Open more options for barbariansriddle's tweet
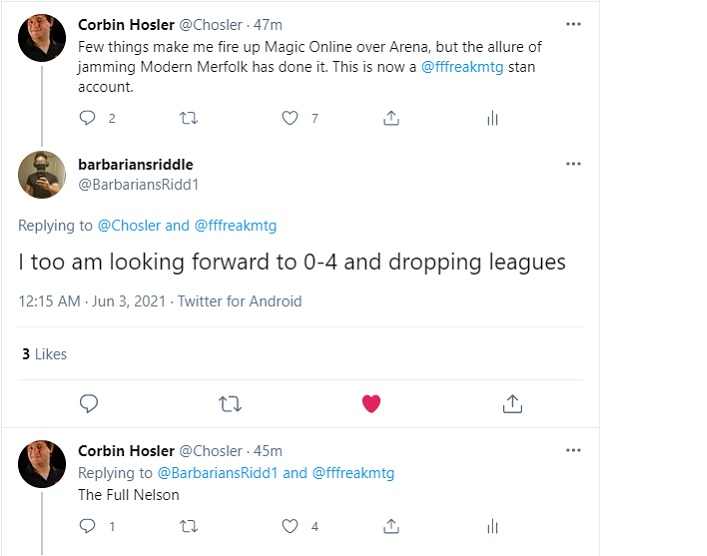This screenshot has width=707, height=556. click(x=573, y=163)
